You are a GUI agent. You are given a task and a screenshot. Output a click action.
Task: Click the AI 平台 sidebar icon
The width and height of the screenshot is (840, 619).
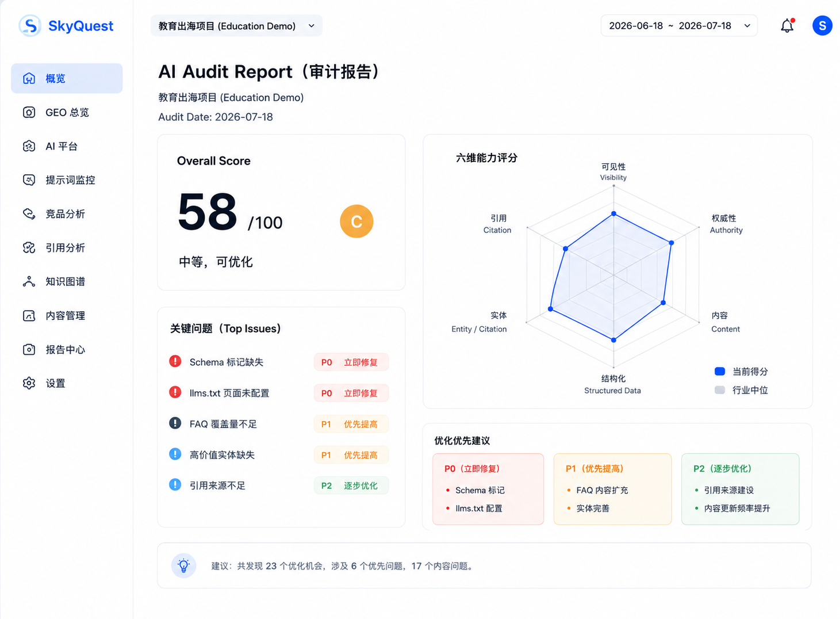pos(29,146)
